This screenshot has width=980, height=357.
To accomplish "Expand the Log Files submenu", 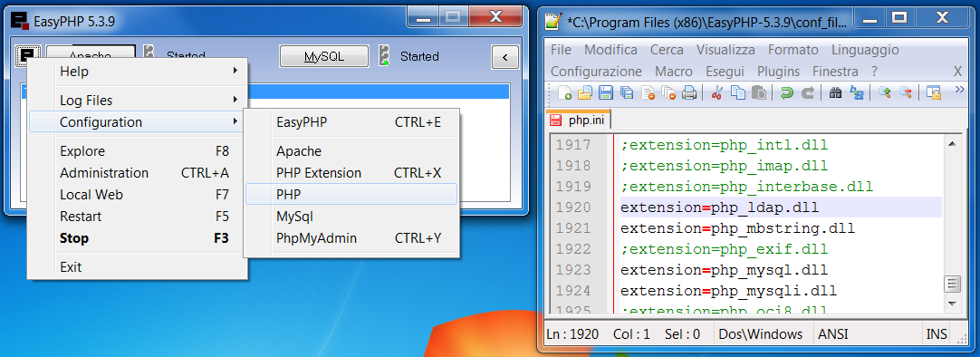I will [139, 100].
